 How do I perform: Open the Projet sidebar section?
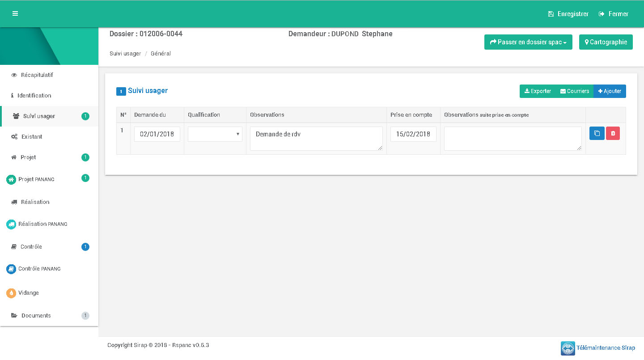[x=49, y=157]
